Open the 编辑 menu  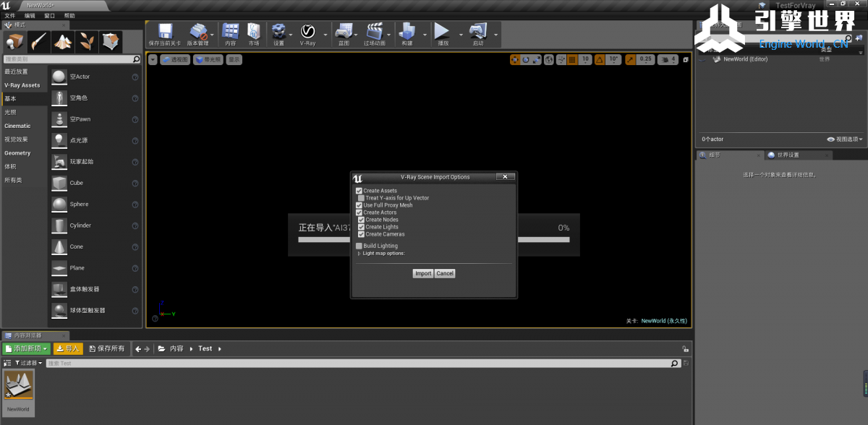(30, 15)
